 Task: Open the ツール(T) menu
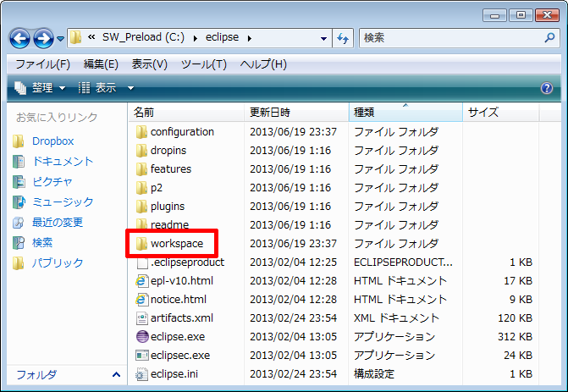(x=203, y=64)
